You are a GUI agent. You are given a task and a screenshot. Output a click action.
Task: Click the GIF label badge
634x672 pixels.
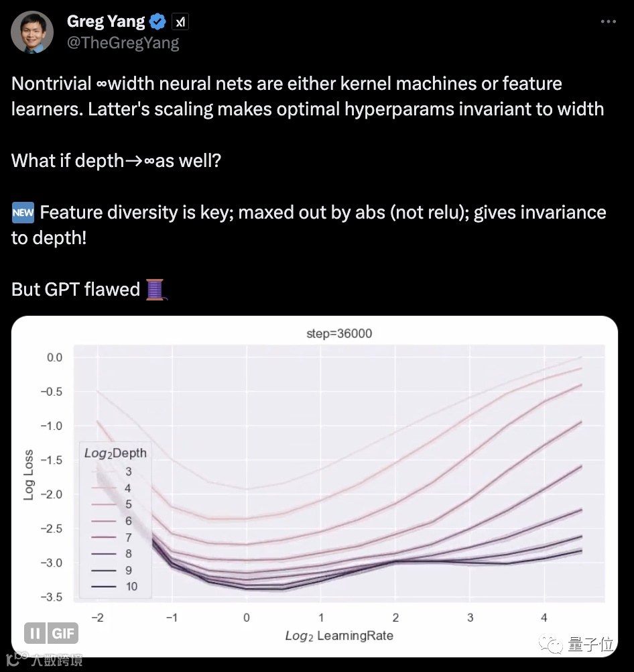[64, 633]
